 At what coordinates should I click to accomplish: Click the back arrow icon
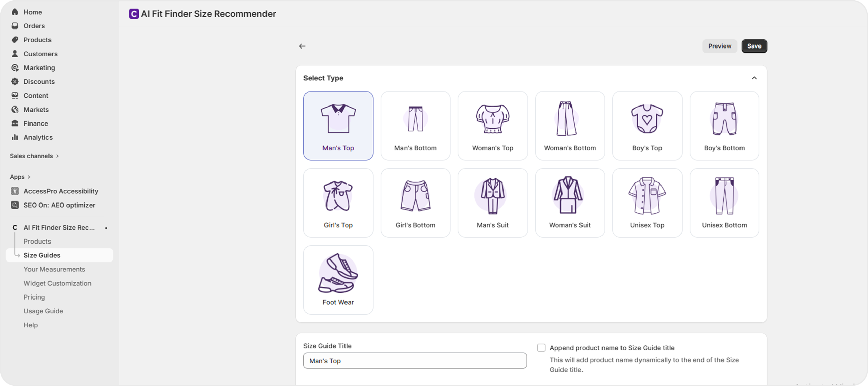[302, 46]
